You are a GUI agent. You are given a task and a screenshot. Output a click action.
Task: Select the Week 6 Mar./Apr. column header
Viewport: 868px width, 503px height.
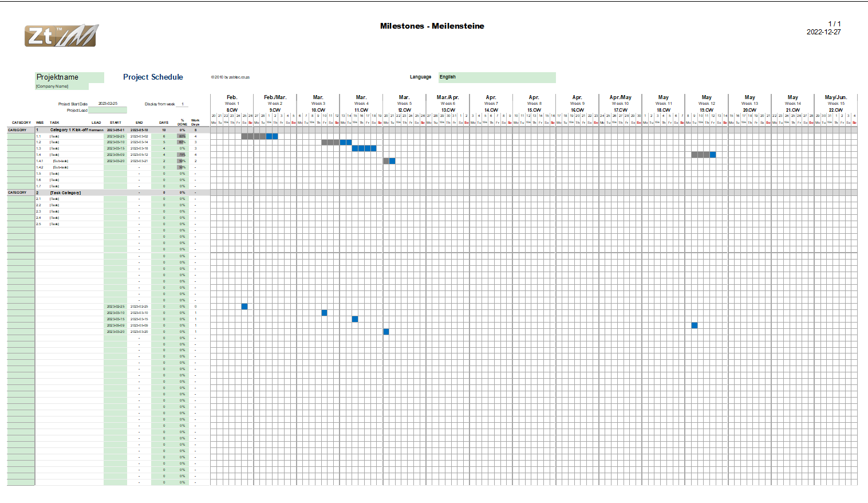pyautogui.click(x=448, y=104)
